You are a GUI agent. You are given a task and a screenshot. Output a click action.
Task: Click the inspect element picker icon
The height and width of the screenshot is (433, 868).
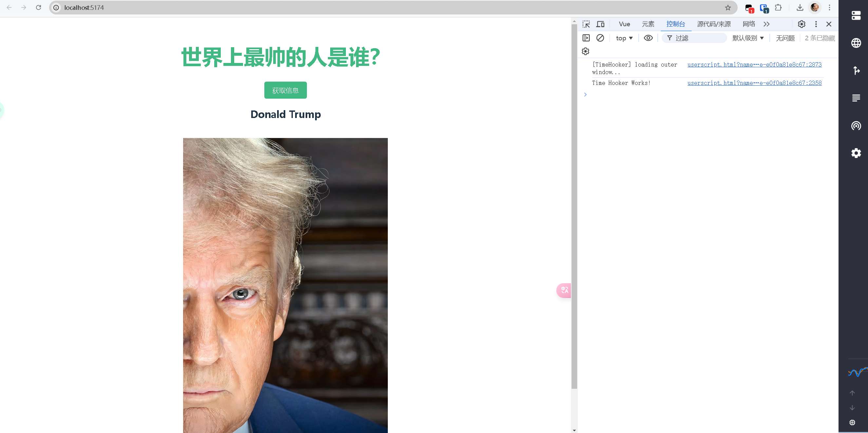[586, 24]
